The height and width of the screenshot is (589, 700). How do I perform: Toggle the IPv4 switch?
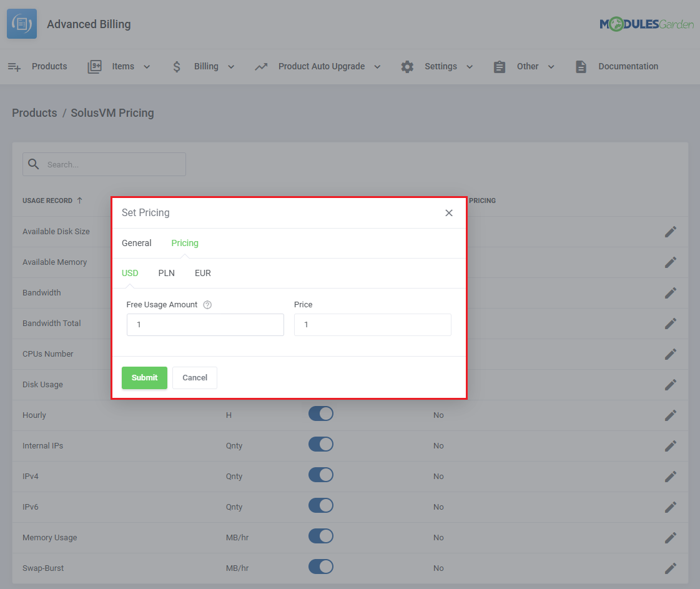click(x=321, y=475)
